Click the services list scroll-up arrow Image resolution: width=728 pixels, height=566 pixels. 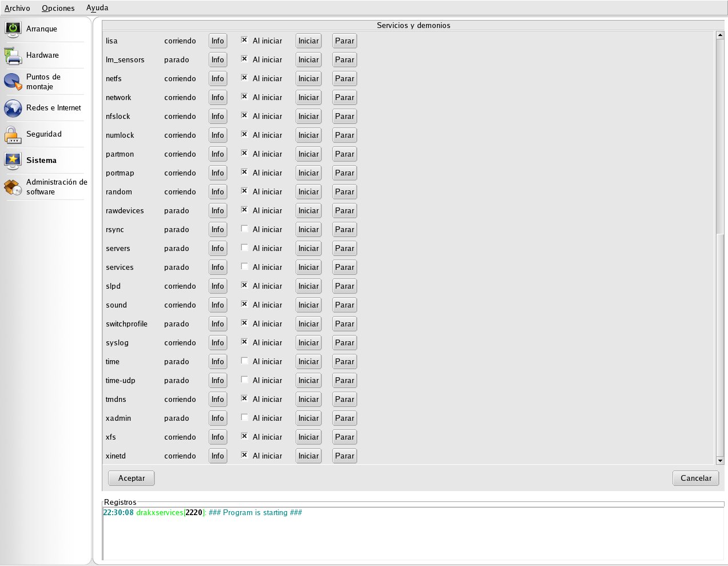(x=720, y=35)
